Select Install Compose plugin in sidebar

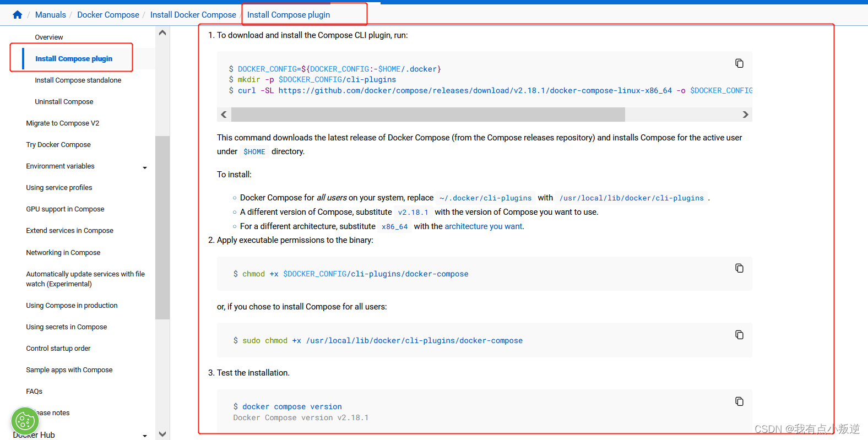74,59
